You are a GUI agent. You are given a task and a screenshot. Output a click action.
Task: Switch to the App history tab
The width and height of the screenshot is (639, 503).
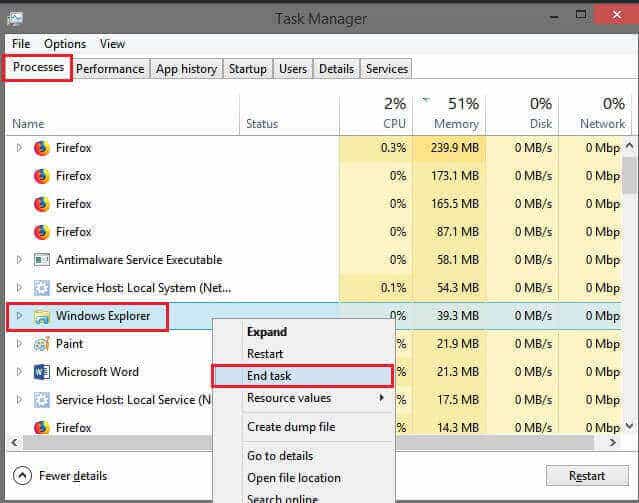186,69
